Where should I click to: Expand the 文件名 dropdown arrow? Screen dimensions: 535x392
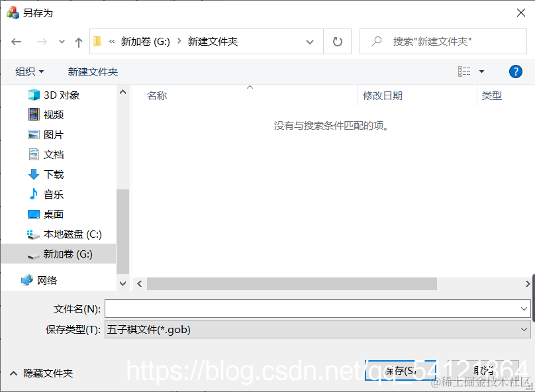(x=524, y=309)
